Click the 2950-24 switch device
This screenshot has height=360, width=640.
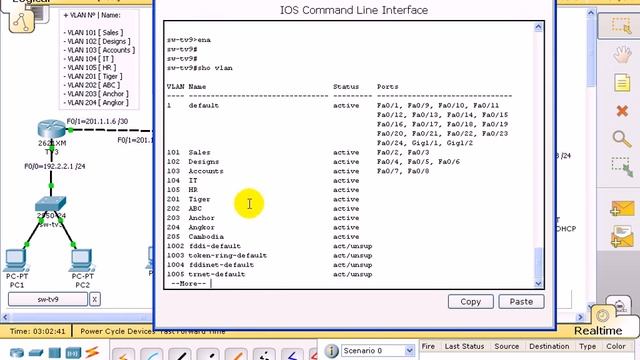[51, 204]
